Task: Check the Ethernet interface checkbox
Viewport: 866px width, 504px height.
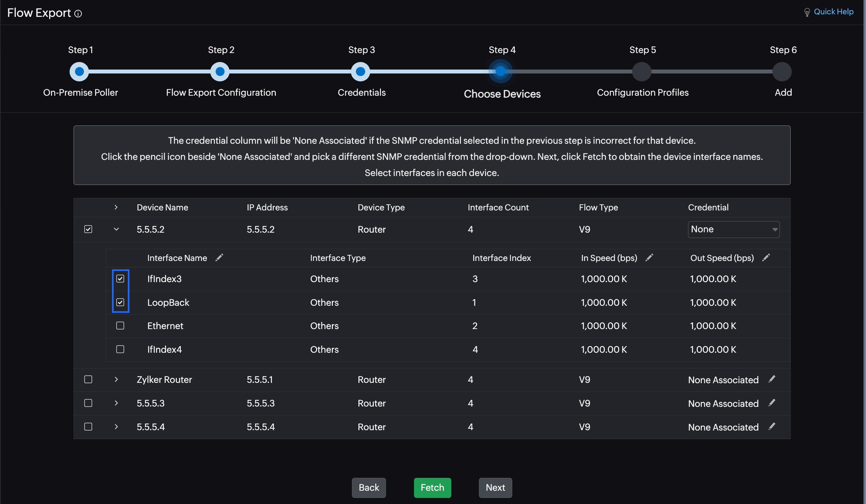Action: click(120, 325)
